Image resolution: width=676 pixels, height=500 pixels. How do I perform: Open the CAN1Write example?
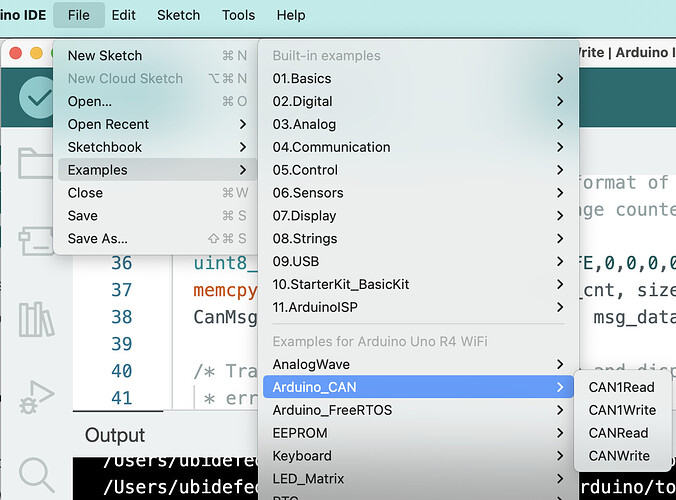(x=622, y=410)
